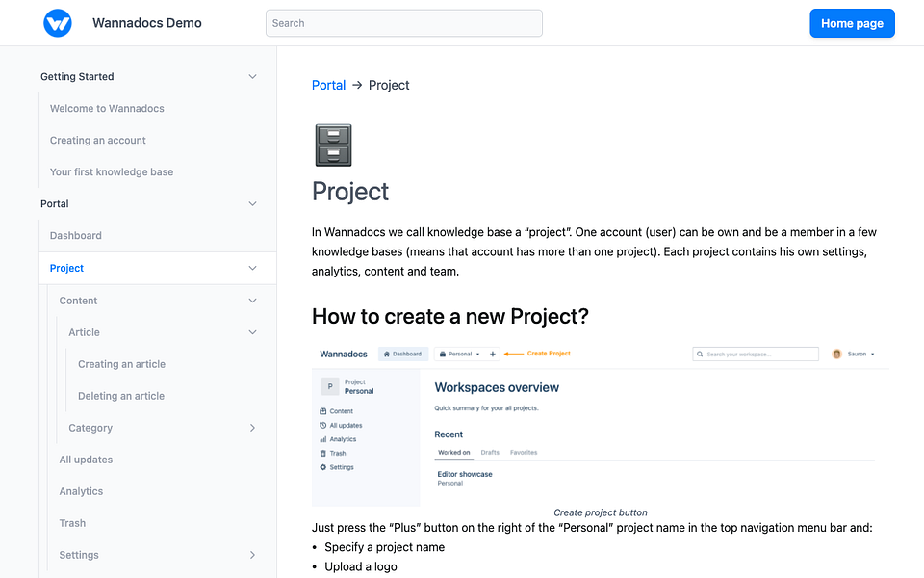This screenshot has height=578, width=924.
Task: Open Welcome to Wannadocs page
Action: pyautogui.click(x=107, y=108)
